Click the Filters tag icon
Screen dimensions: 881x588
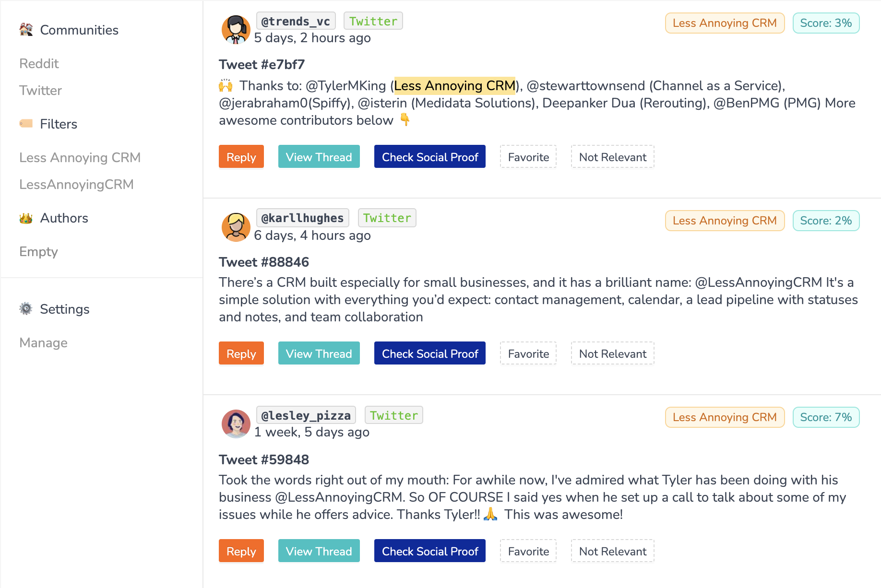click(26, 124)
